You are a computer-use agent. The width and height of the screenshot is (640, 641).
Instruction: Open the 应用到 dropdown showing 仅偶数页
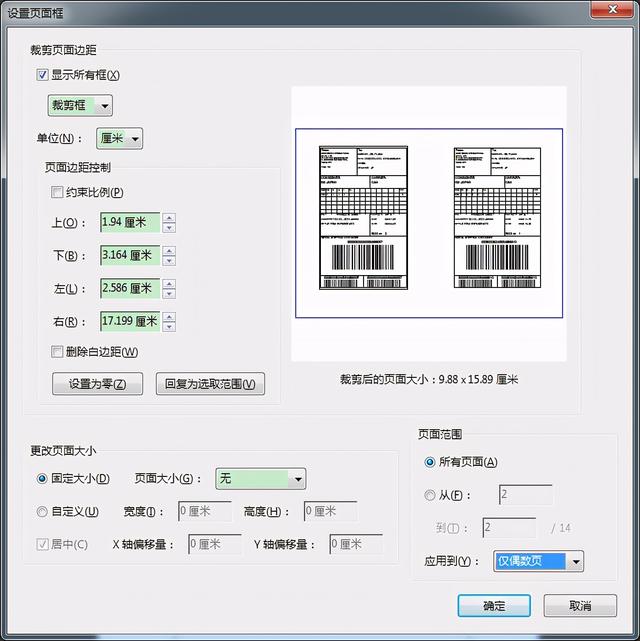point(539,561)
